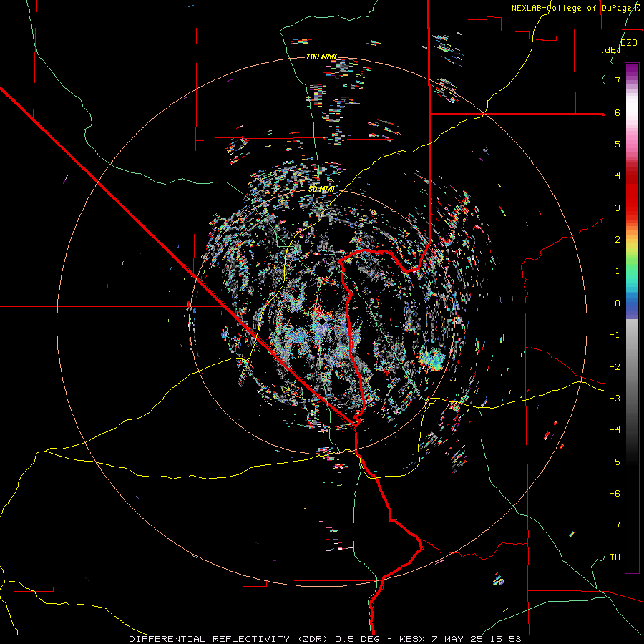
Task: Click the "7 MAY 25 15:58" timestamp
Action: point(477,639)
